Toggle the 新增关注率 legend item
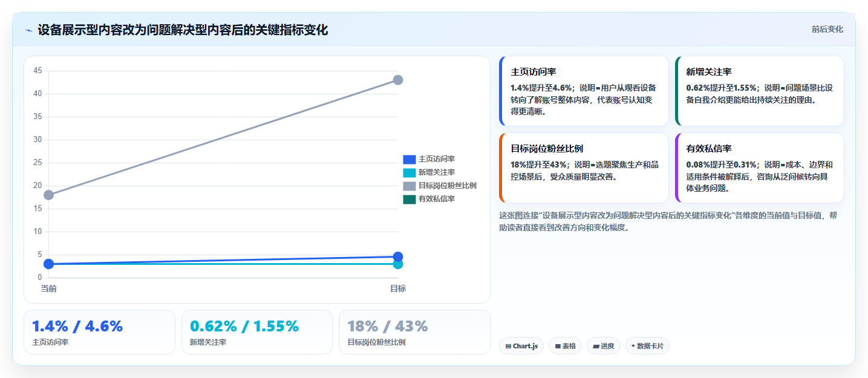Viewport: 868px width, 378px height. click(x=429, y=172)
